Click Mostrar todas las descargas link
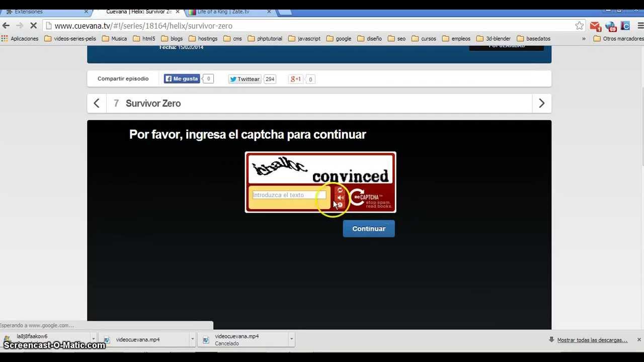 pyautogui.click(x=592, y=340)
